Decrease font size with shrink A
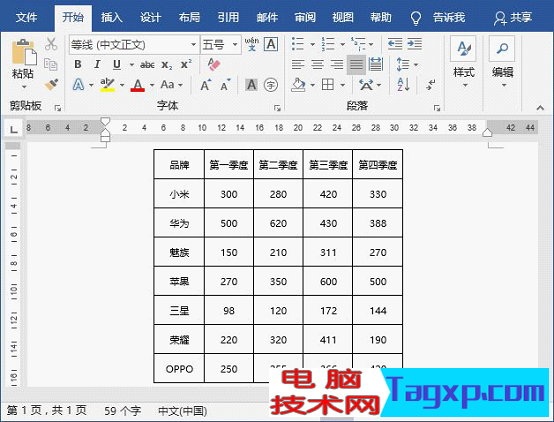This screenshot has width=554, height=422. 225,85
